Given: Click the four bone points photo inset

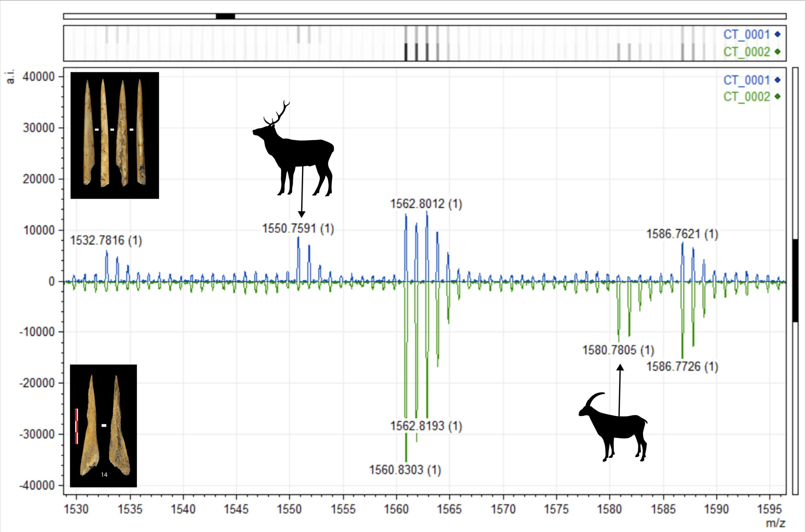Looking at the screenshot, I should tap(115, 135).
